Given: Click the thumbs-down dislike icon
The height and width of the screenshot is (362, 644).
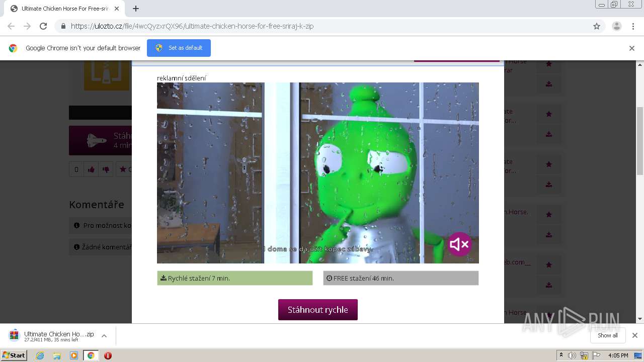Looking at the screenshot, I should coord(106,169).
